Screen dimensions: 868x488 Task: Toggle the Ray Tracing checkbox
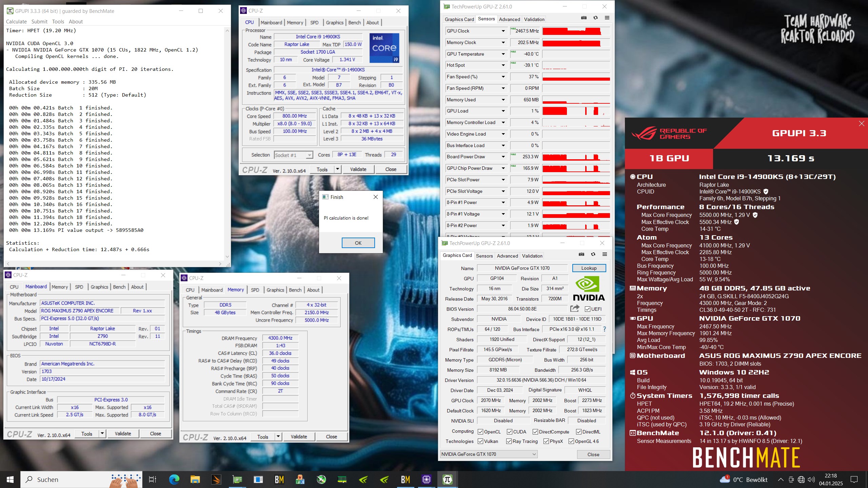509,441
